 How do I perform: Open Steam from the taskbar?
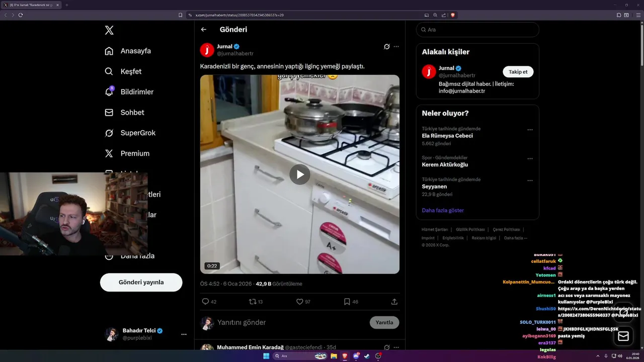click(367, 356)
